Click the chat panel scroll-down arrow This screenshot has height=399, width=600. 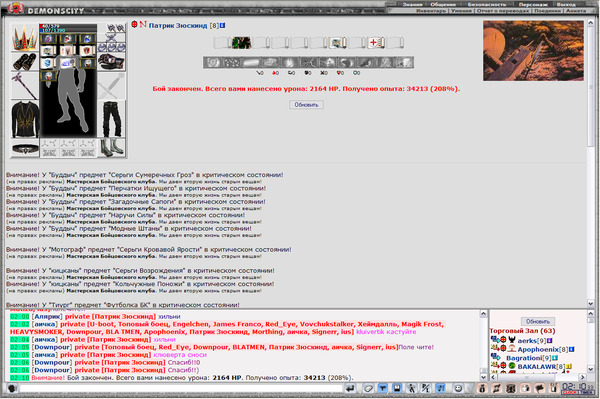coord(483,377)
